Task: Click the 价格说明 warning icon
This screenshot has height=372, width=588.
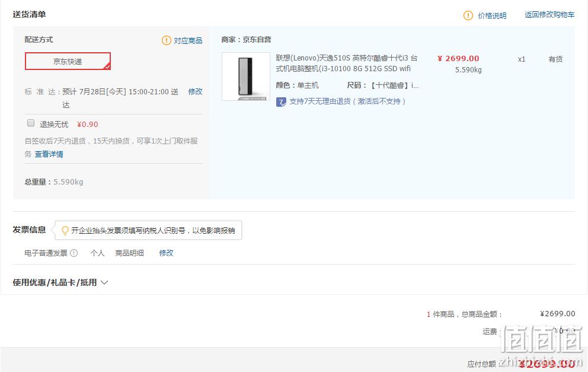Action: click(468, 15)
